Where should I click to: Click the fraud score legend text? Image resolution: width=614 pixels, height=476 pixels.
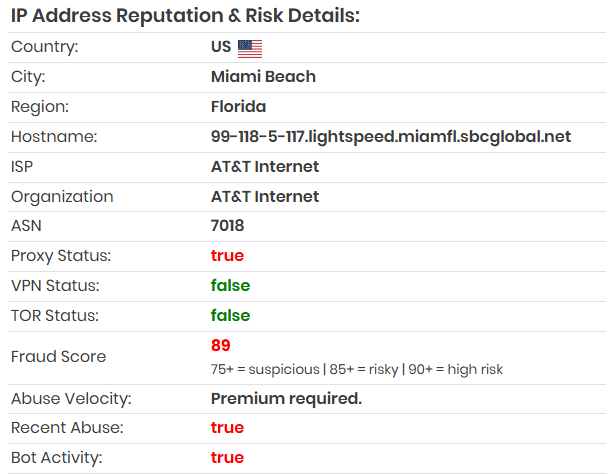coord(357,369)
